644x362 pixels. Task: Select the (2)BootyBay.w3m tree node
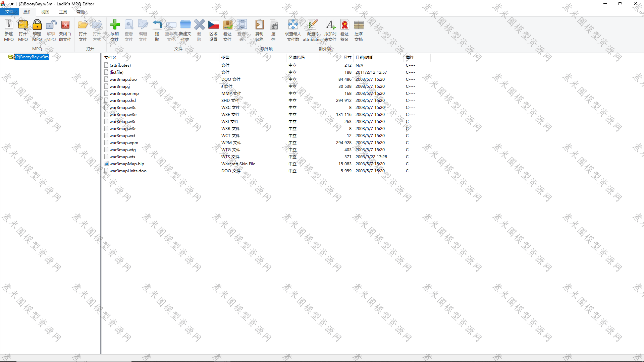(x=32, y=57)
